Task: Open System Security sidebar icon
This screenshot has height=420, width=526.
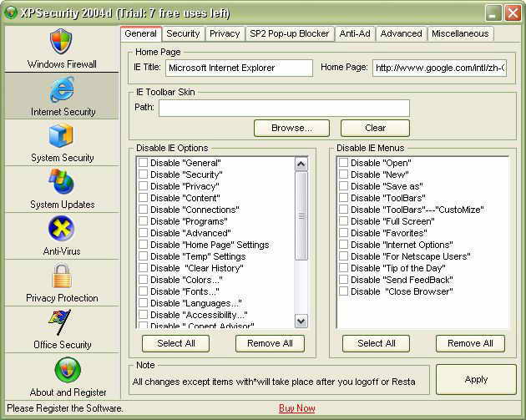Action: (62, 135)
